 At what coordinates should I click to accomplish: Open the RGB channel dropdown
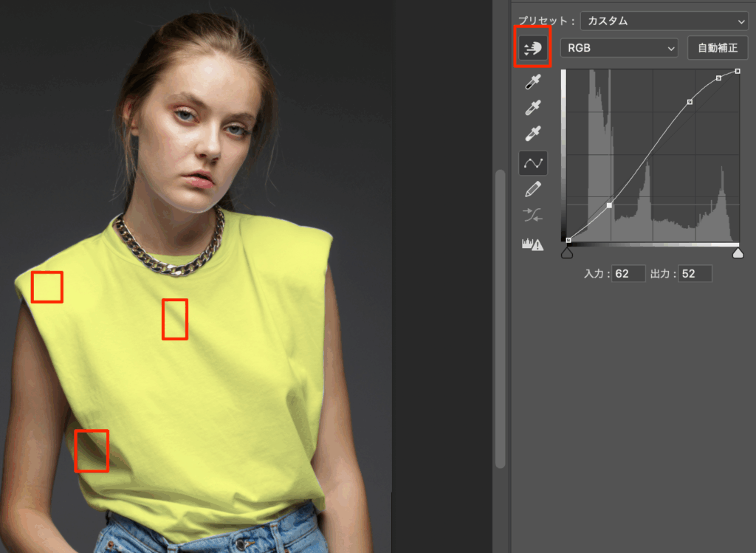pyautogui.click(x=619, y=48)
